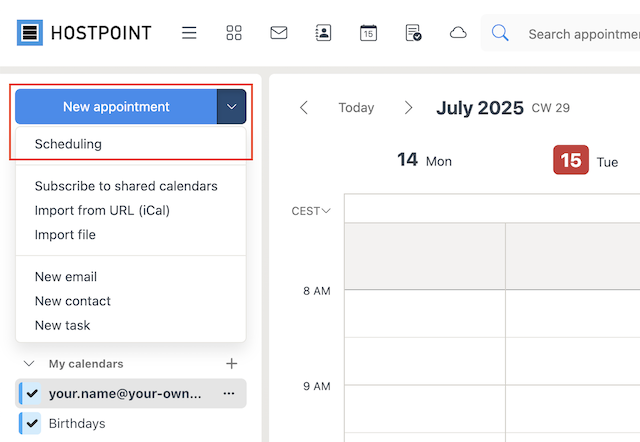Uncheck the Birthdays calendar checkbox
This screenshot has width=640, height=442.
(32, 423)
